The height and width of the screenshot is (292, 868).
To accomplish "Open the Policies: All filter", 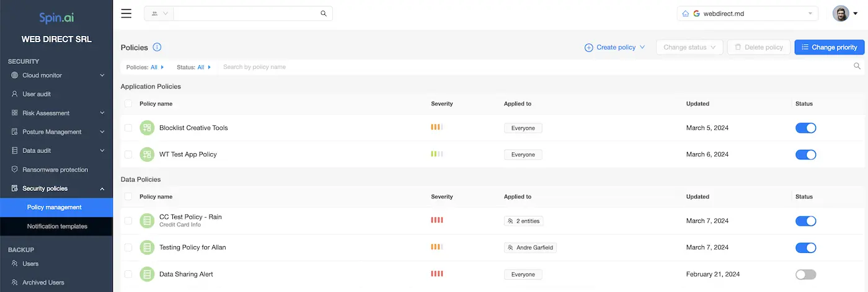I will (145, 67).
